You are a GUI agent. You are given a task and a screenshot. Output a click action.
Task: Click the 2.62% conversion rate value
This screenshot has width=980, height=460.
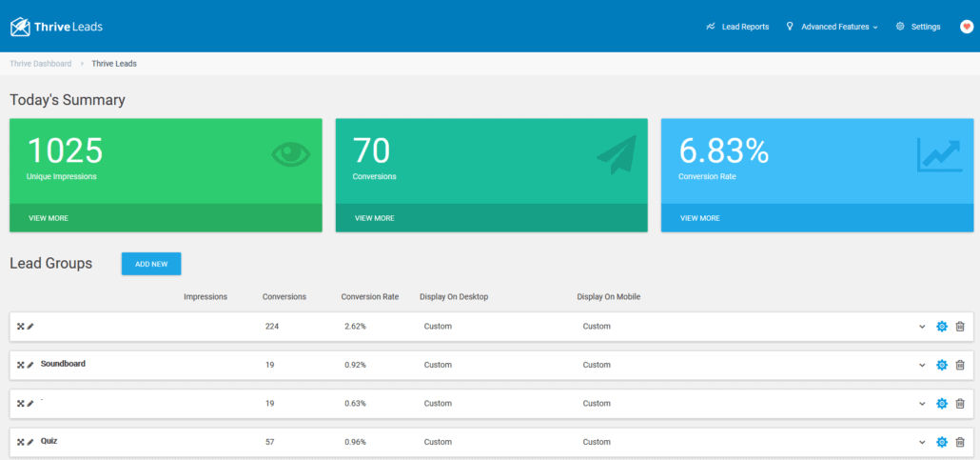[x=355, y=327]
